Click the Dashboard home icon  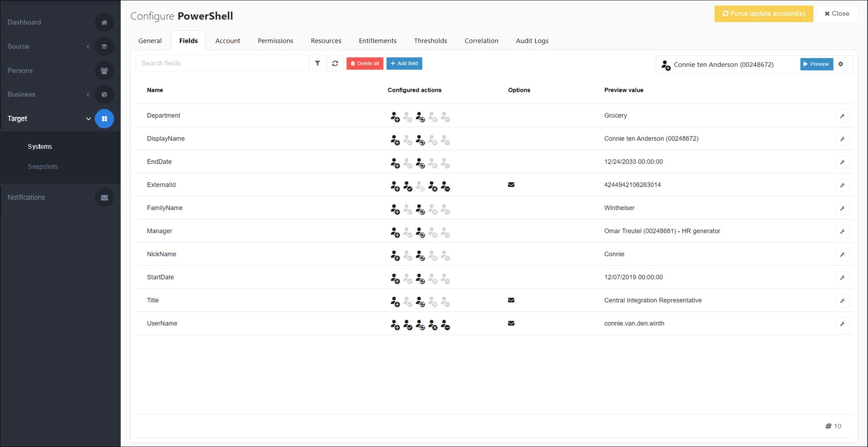104,22
